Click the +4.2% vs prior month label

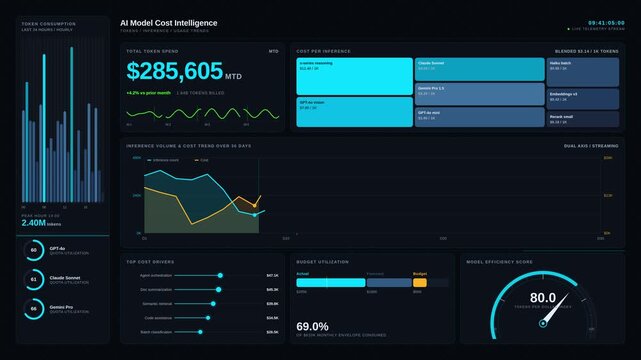coord(148,93)
